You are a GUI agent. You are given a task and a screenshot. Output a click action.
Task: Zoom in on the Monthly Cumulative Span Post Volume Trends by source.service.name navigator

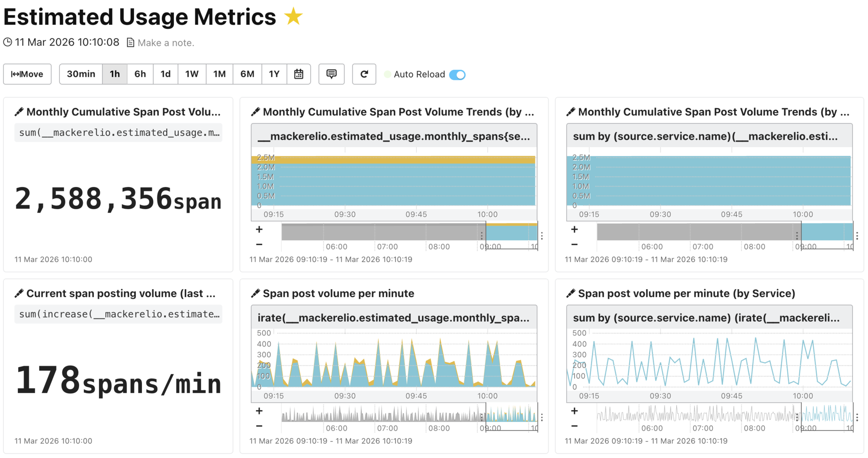(x=575, y=229)
